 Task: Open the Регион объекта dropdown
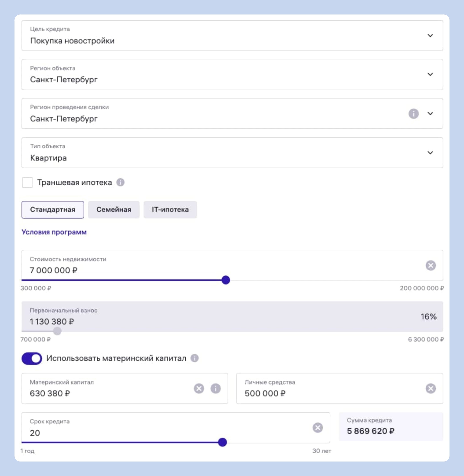430,74
